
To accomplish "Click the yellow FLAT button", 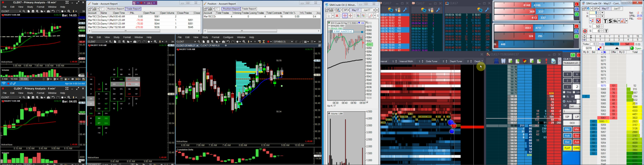I will click(x=567, y=148).
